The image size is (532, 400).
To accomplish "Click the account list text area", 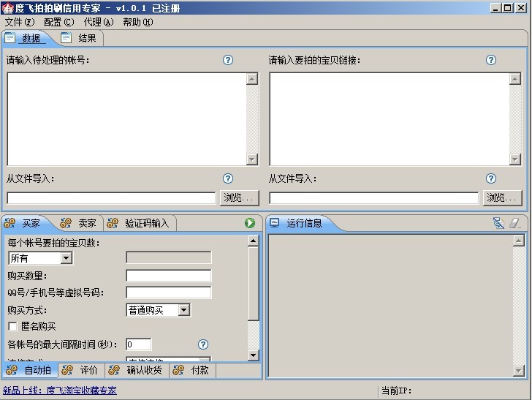I will pyautogui.click(x=127, y=119).
